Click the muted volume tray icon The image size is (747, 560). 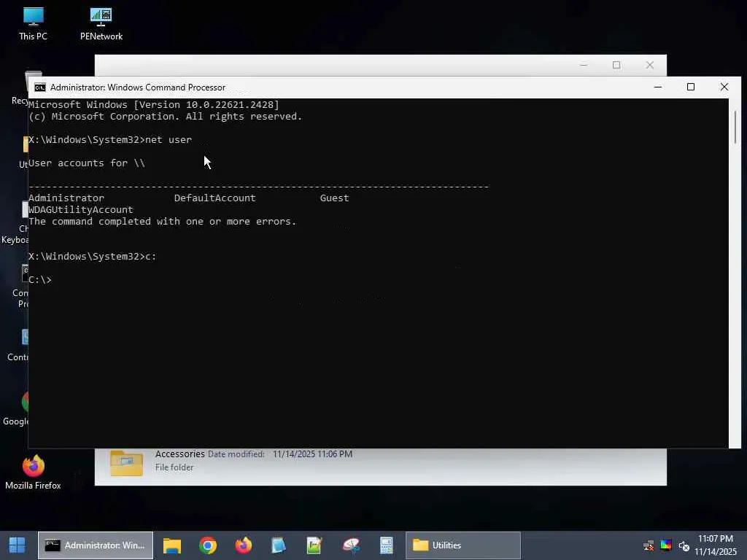(x=684, y=545)
